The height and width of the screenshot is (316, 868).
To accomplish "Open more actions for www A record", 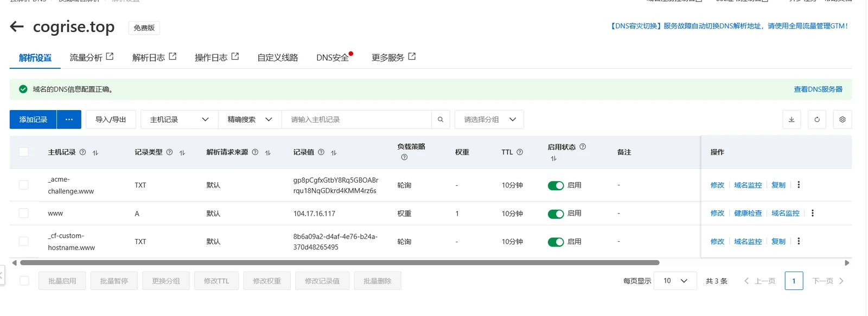I will point(813,213).
